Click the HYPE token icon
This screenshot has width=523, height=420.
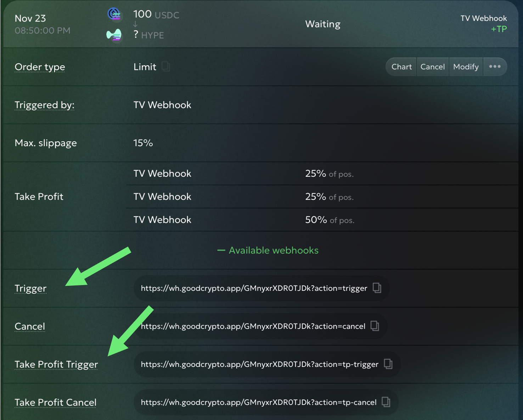(x=114, y=35)
